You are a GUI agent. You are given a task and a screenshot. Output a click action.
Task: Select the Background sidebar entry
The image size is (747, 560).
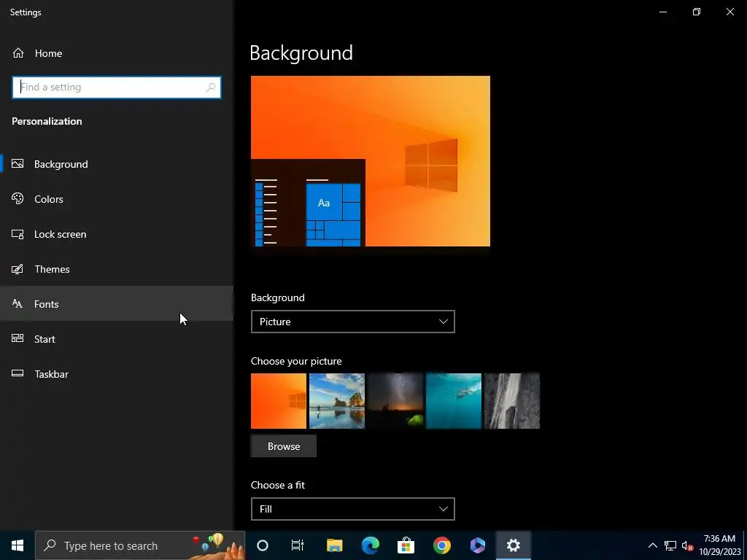[x=117, y=164]
